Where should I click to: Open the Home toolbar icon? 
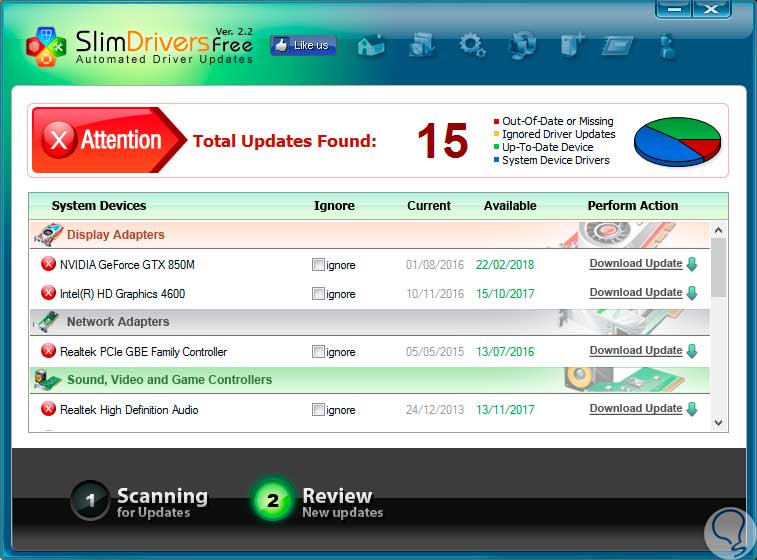point(371,46)
